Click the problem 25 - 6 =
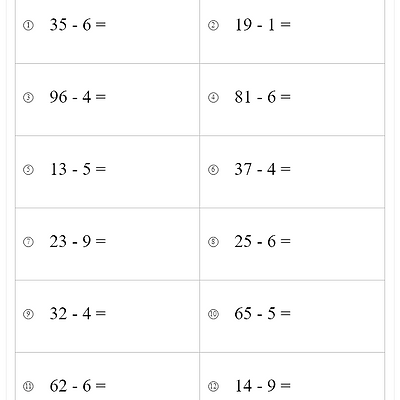 (x=263, y=241)
